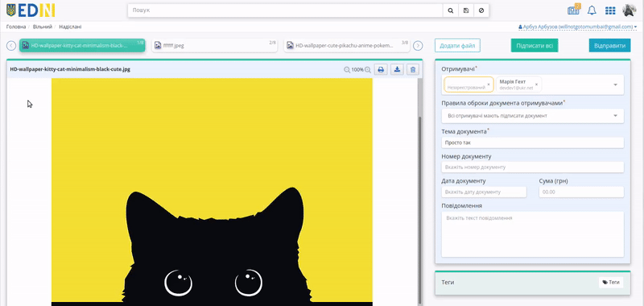644x306 pixels.
Task: Go to next files with right arrow
Action: (x=418, y=46)
